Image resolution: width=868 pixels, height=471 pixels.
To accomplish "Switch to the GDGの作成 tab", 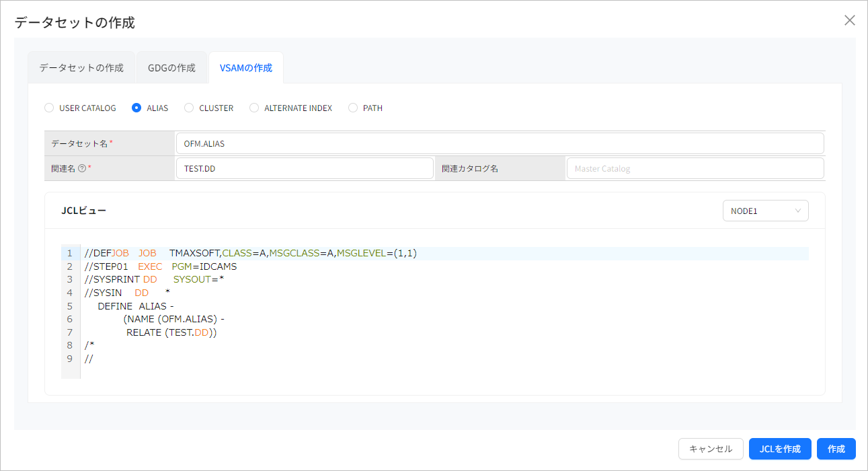I will coord(171,67).
